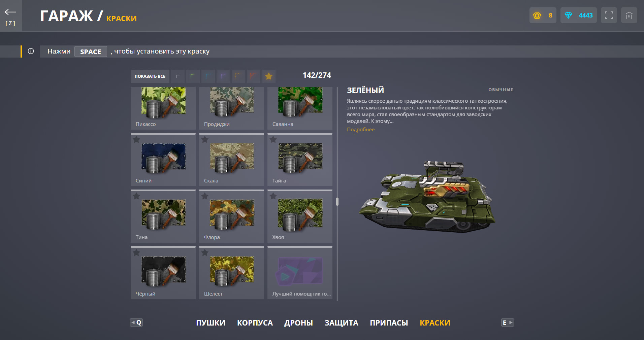644x340 pixels.
Task: Show only favorite paints star filter
Action: [269, 76]
